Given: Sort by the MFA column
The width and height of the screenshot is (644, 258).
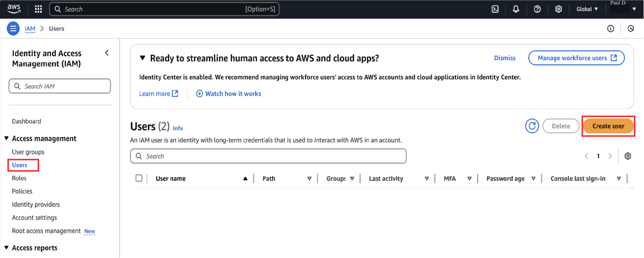Looking at the screenshot, I should pos(469,179).
